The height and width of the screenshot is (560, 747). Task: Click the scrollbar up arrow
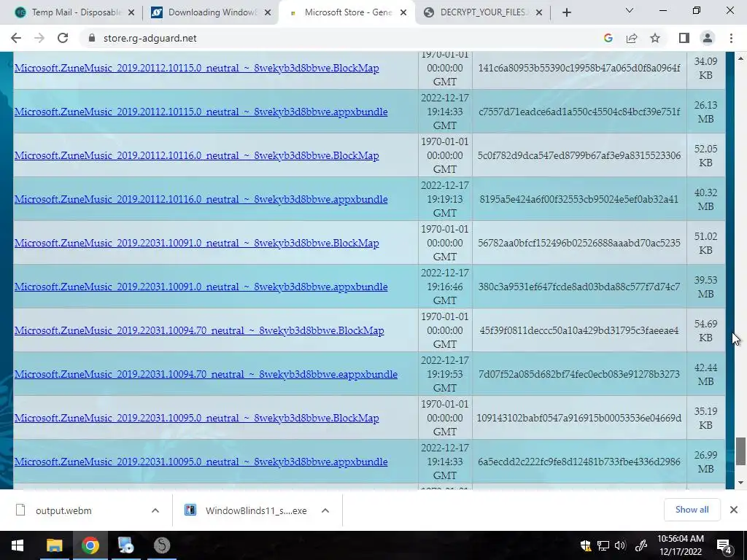[740, 58]
